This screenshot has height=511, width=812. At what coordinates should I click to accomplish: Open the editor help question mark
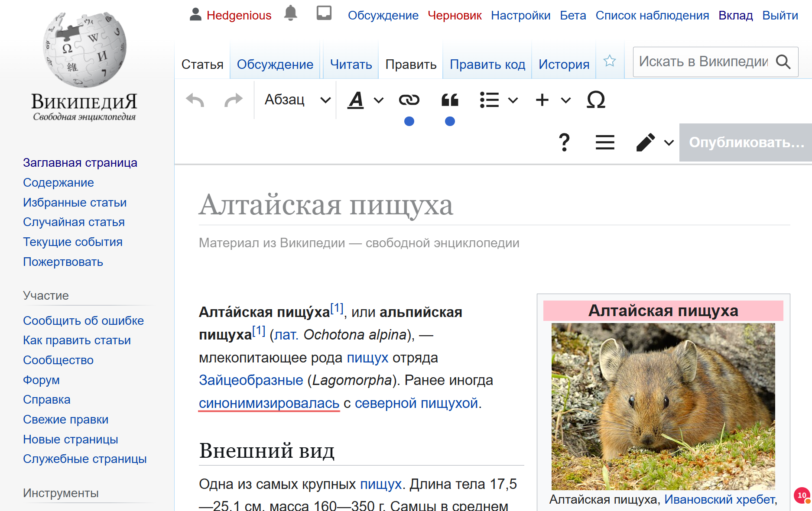coord(564,142)
